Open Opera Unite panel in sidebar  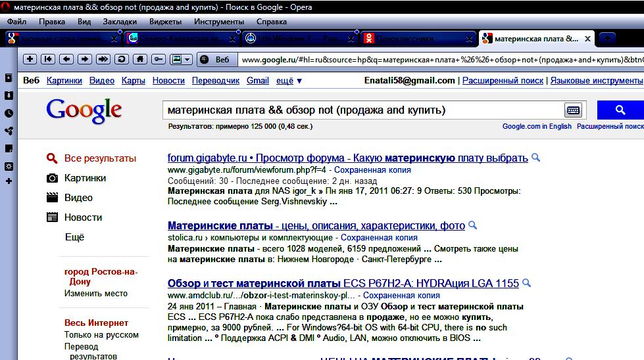pos(9,131)
